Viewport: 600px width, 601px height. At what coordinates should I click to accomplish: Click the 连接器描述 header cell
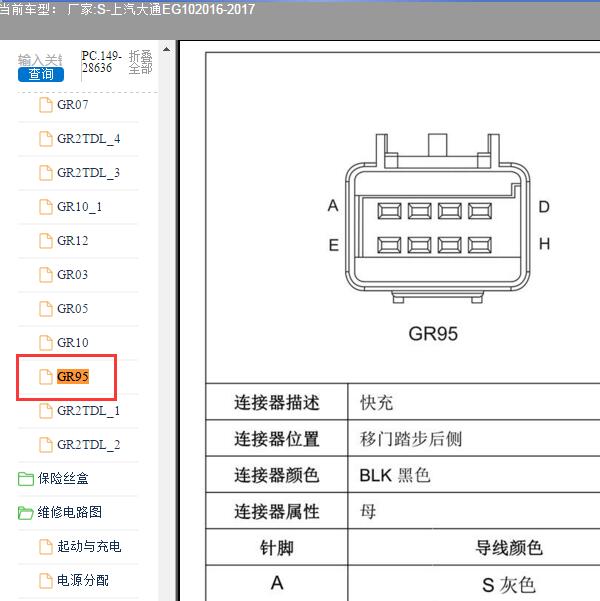(276, 403)
